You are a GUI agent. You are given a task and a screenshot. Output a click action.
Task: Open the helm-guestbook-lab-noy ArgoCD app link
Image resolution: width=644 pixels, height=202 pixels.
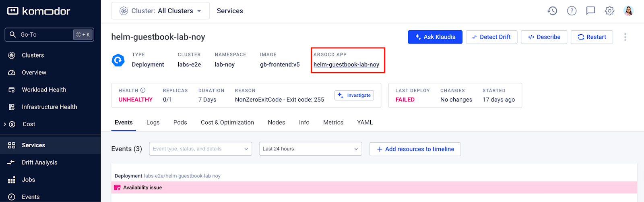pyautogui.click(x=346, y=65)
